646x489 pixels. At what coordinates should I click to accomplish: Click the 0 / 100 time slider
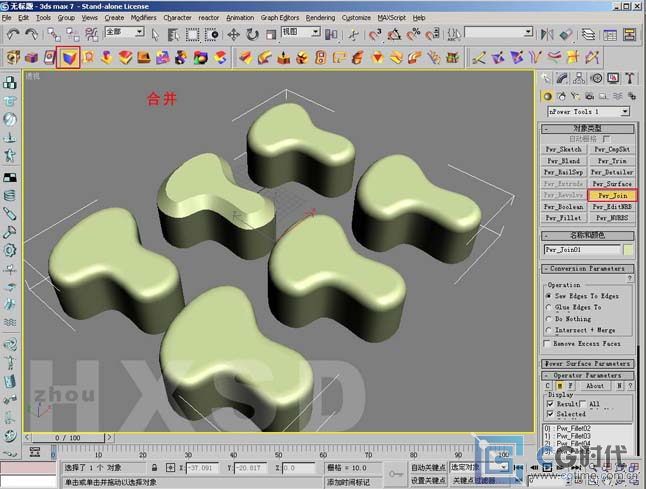point(68,438)
